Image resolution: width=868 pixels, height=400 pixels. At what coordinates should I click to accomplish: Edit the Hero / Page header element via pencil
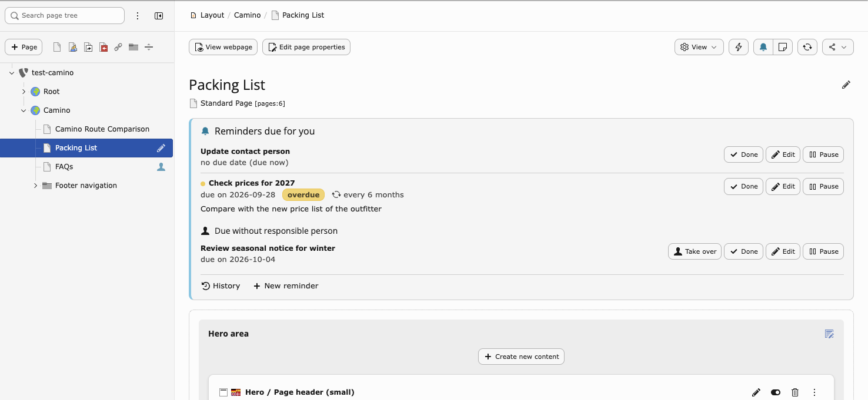756,392
